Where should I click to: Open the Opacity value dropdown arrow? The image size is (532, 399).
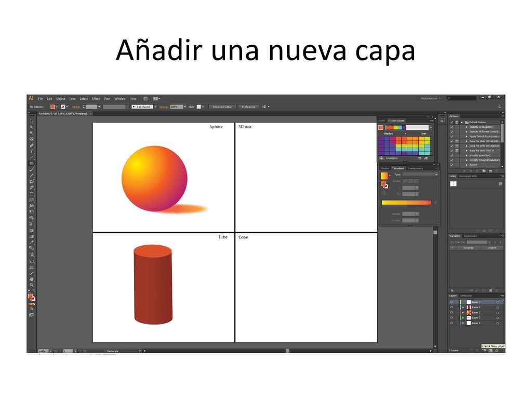tap(185, 107)
